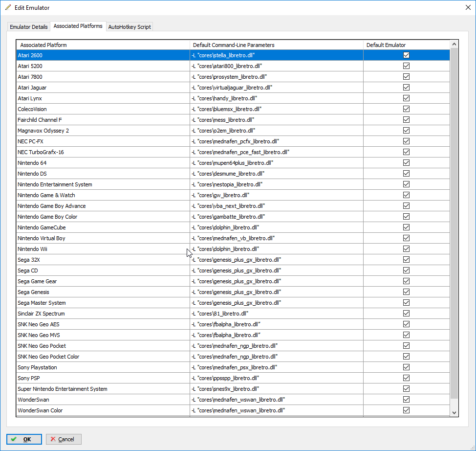This screenshot has height=451, width=476.
Task: Sort by Associated Platform column header
Action: 103,45
